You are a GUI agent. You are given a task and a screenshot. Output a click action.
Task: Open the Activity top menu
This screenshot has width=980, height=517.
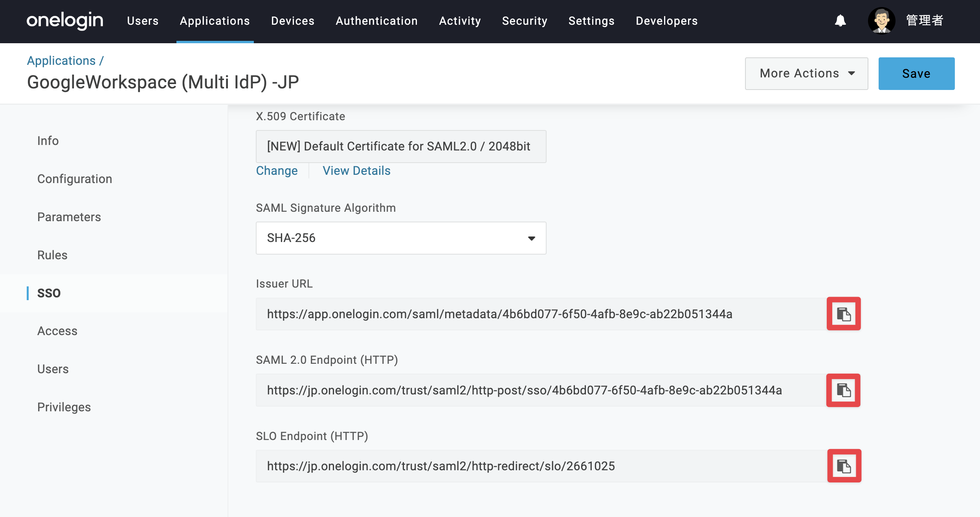[460, 21]
